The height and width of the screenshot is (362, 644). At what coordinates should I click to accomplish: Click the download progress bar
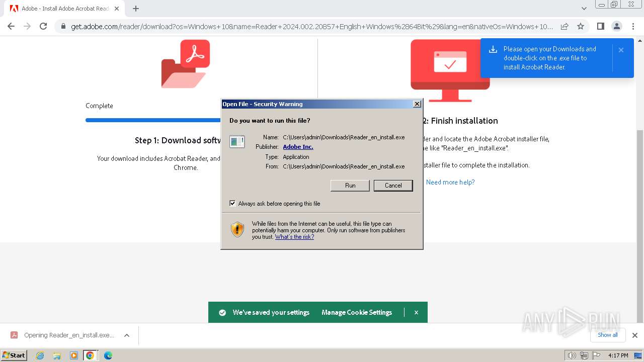(x=153, y=120)
